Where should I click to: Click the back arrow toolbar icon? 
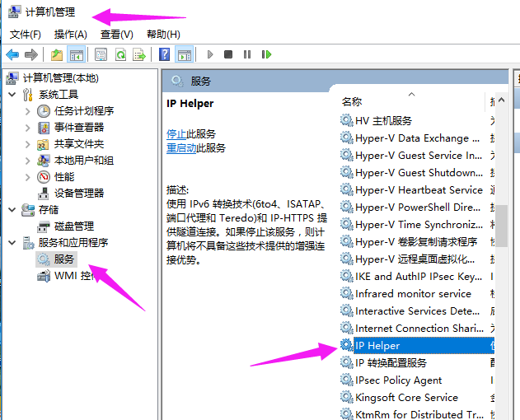click(12, 54)
